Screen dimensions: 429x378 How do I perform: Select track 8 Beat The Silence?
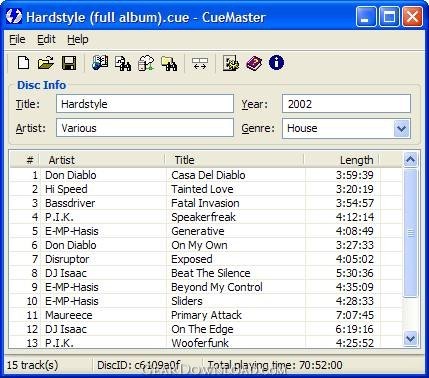[206, 273]
